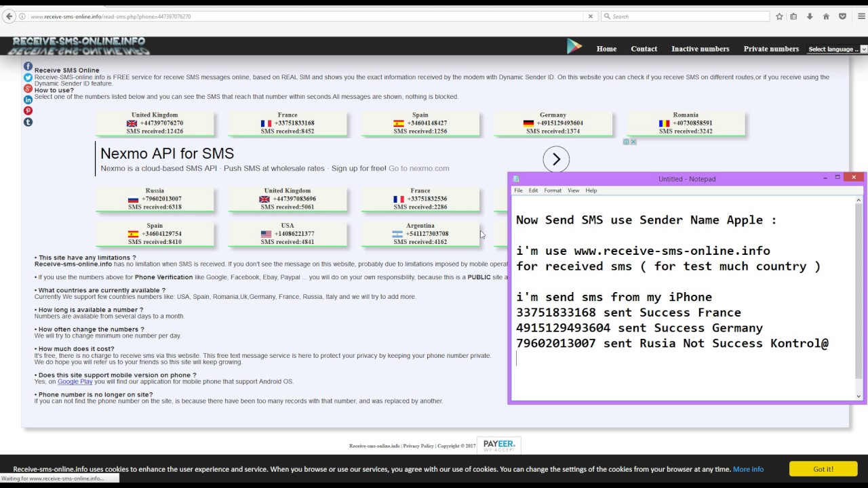Open Home in site navigation
The height and width of the screenshot is (488, 868).
click(606, 49)
